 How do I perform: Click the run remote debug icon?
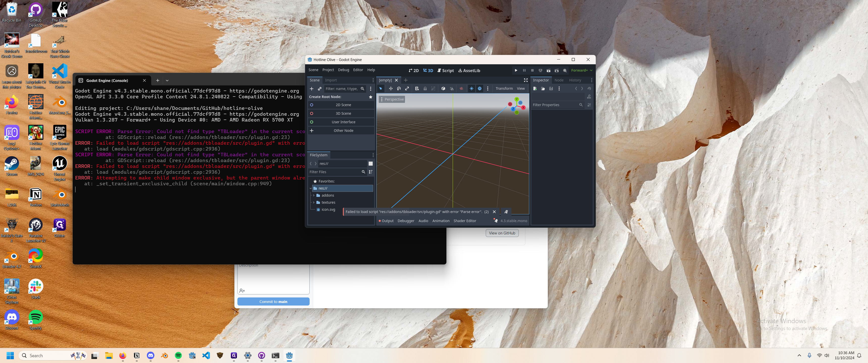click(x=540, y=70)
